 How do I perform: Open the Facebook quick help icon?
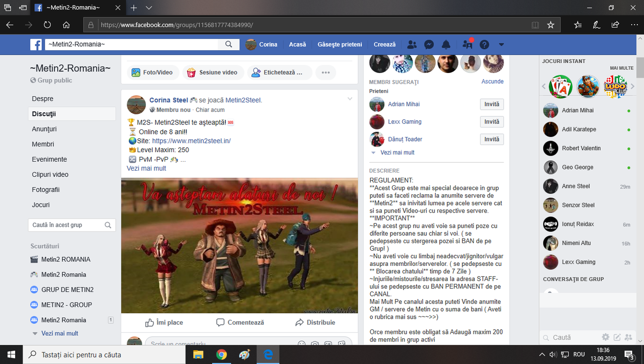click(x=485, y=44)
